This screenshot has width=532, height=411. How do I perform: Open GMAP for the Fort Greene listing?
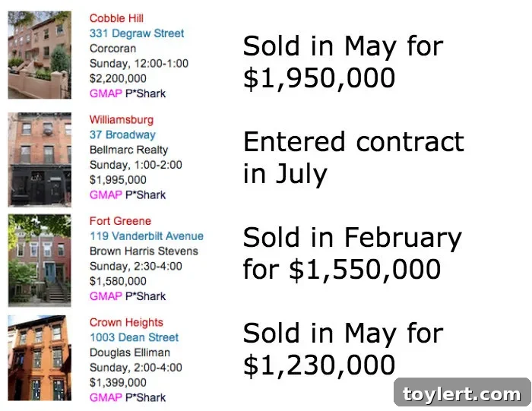(x=106, y=296)
